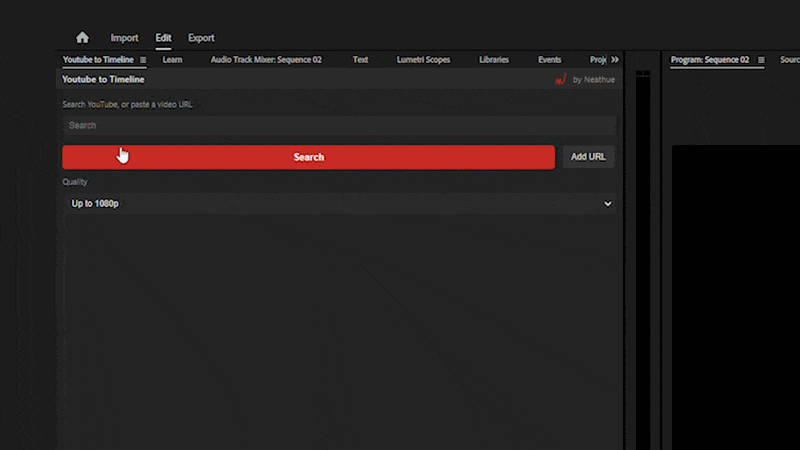Screen dimensions: 800x450
Task: Show hidden panel tabs with double chevron
Action: click(x=615, y=60)
